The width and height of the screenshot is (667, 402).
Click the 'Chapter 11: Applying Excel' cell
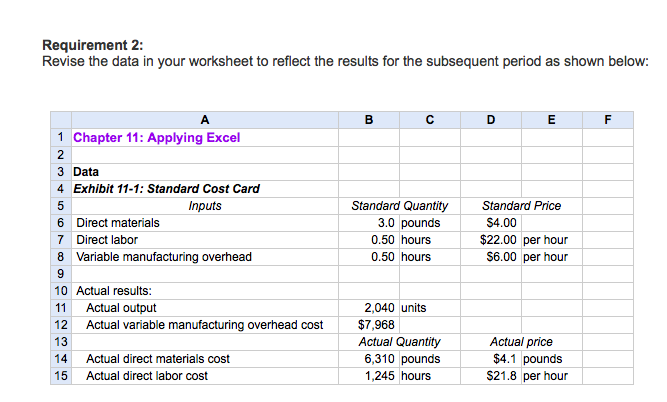tap(205, 137)
